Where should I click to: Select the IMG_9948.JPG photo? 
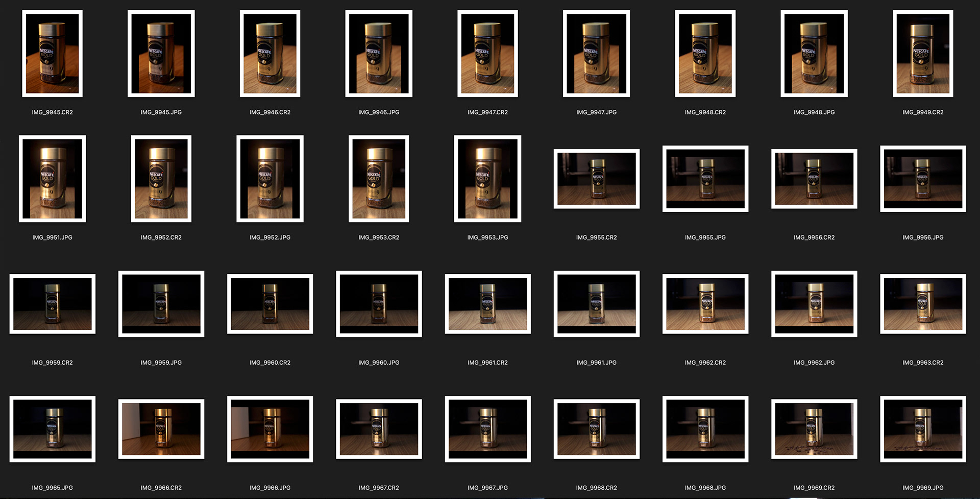click(814, 54)
